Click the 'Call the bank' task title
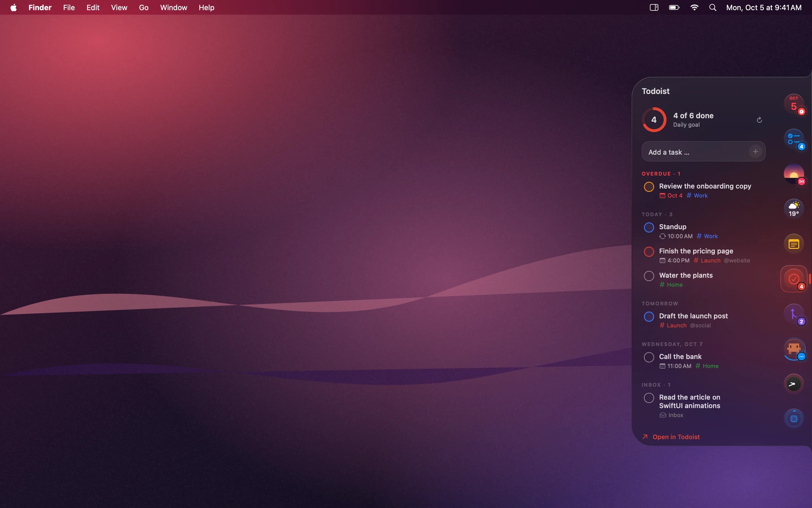The width and height of the screenshot is (812, 508). click(x=680, y=356)
